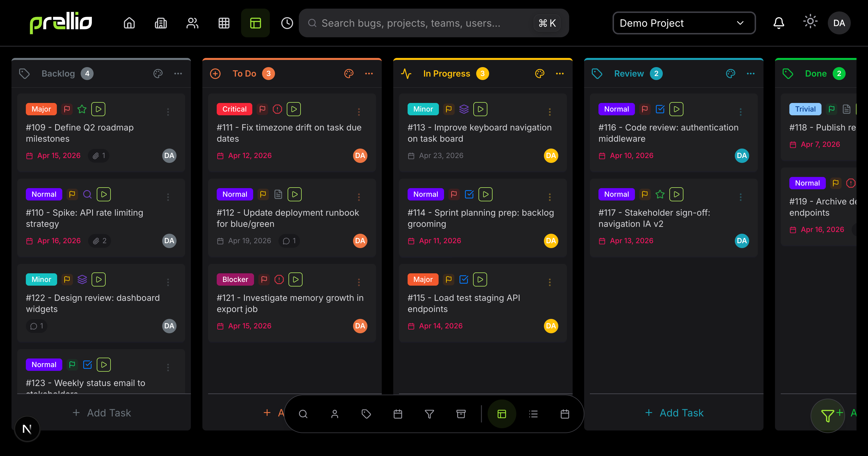Click the Prellio logo
868x456 pixels.
point(61,23)
